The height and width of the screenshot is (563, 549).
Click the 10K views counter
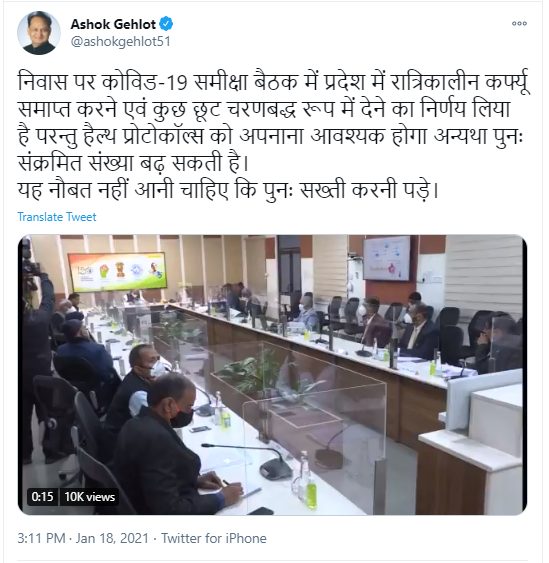click(89, 497)
